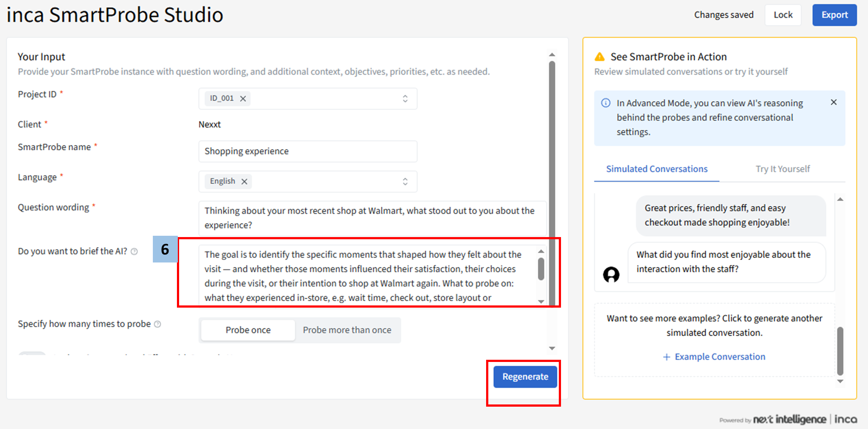The height and width of the screenshot is (429, 868).
Task: Click the interviewer avatar icon in conversation
Action: point(611,275)
